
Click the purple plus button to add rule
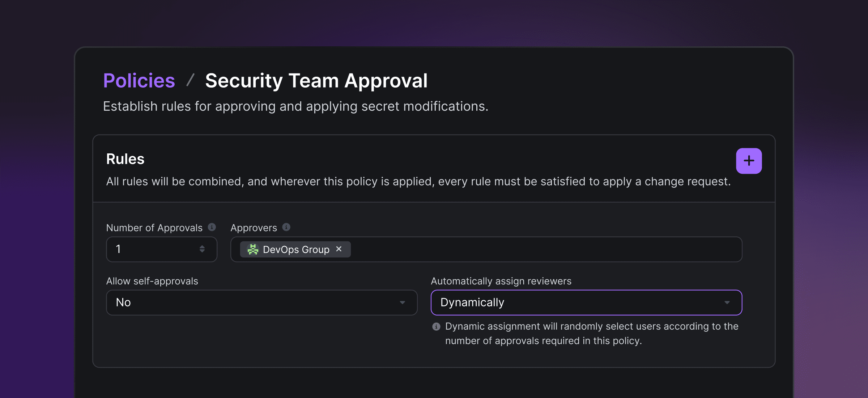pos(749,161)
